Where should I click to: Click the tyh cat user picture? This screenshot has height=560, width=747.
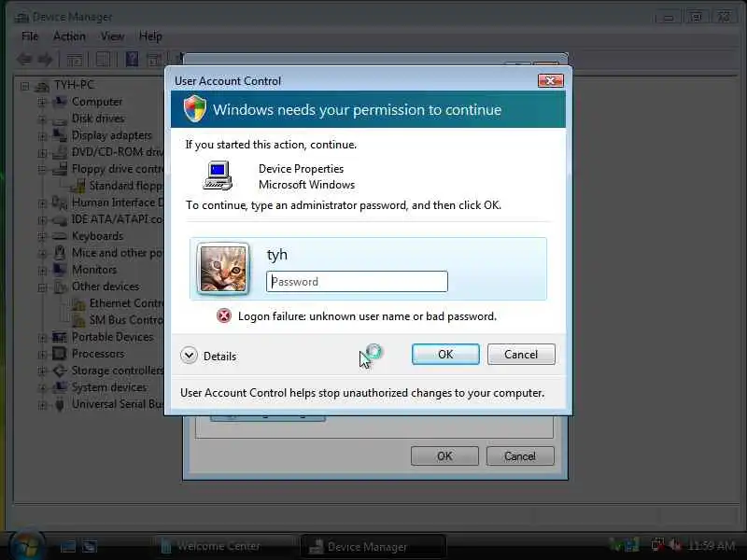click(x=223, y=269)
